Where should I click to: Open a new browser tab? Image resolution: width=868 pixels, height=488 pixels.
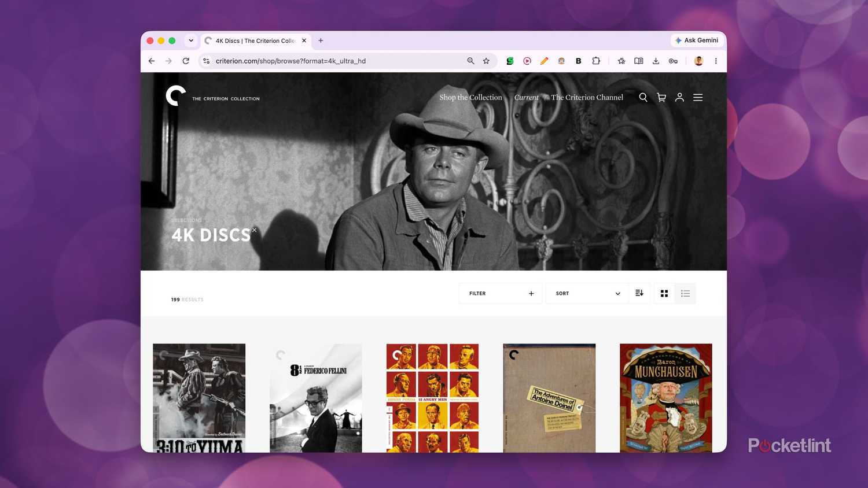tap(321, 40)
